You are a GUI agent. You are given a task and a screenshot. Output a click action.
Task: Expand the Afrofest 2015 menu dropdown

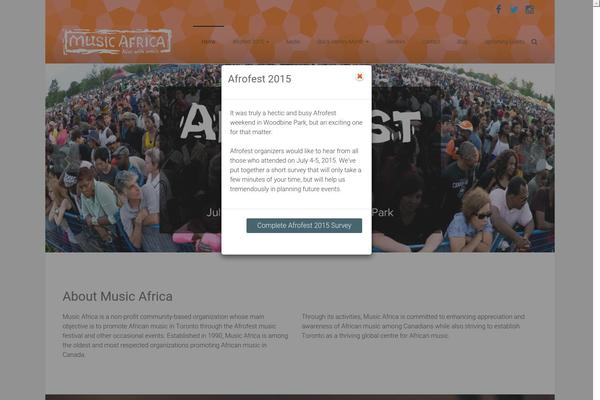pos(251,41)
